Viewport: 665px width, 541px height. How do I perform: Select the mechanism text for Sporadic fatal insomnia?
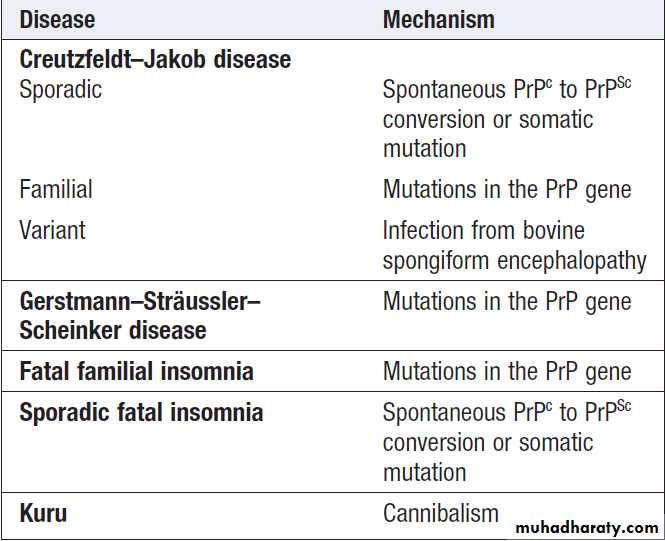506,442
